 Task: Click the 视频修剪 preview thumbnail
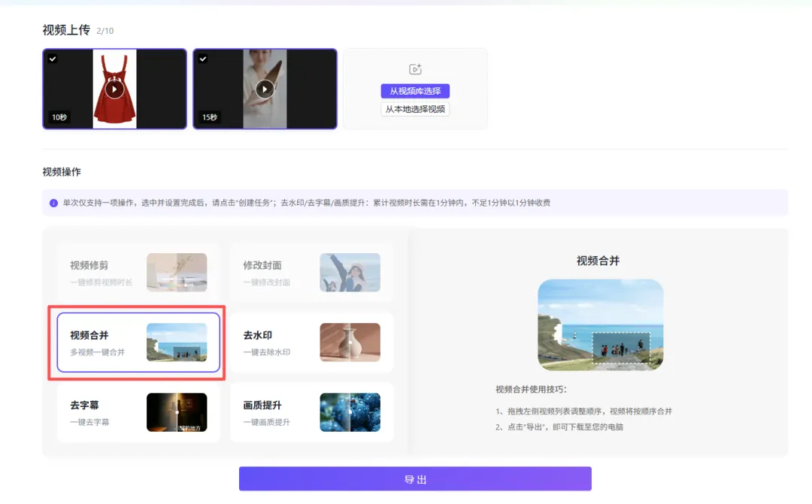177,273
